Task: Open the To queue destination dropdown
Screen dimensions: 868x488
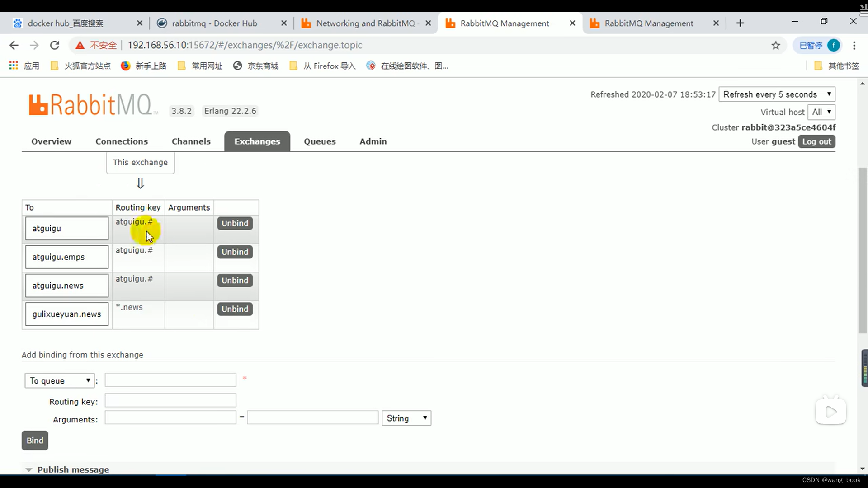Action: [60, 380]
